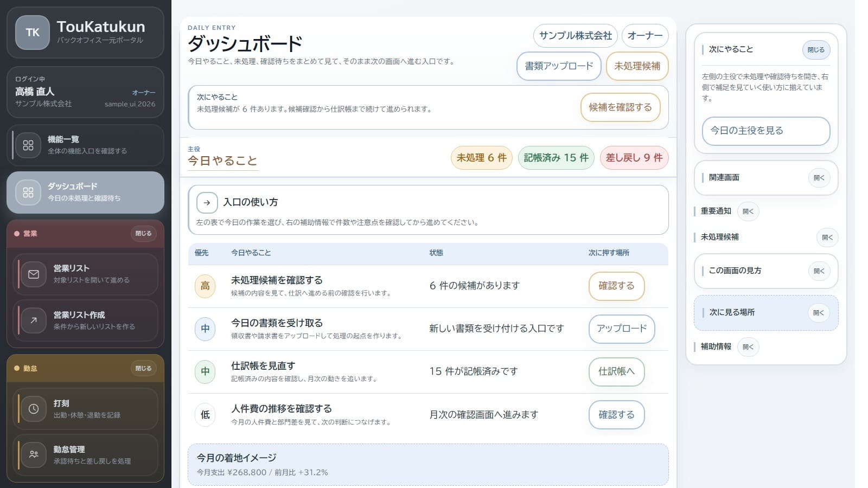Click the sample_ui_2026 label
This screenshot has width=868, height=488.
coord(130,104)
